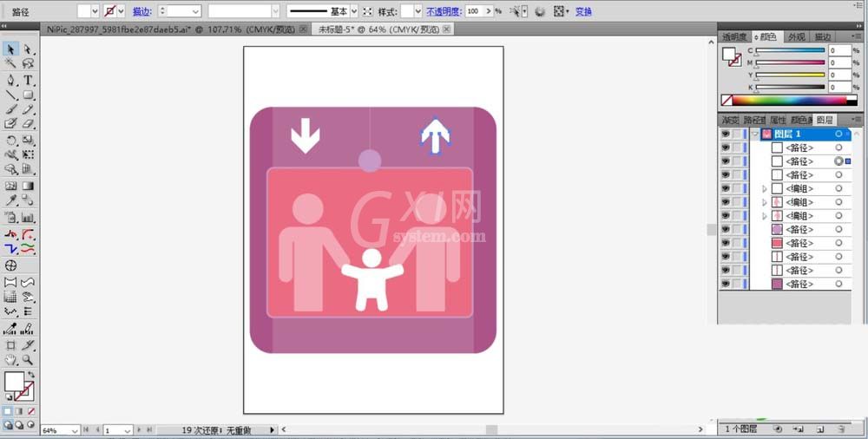Swap fill and stroke colors
This screenshot has height=439, width=868.
pos(30,375)
